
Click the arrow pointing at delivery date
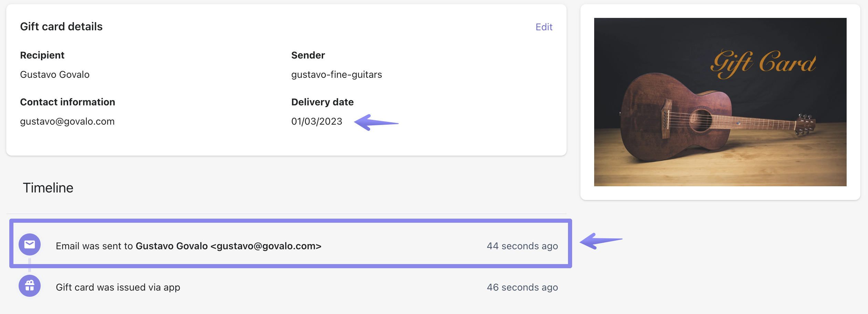pyautogui.click(x=375, y=123)
